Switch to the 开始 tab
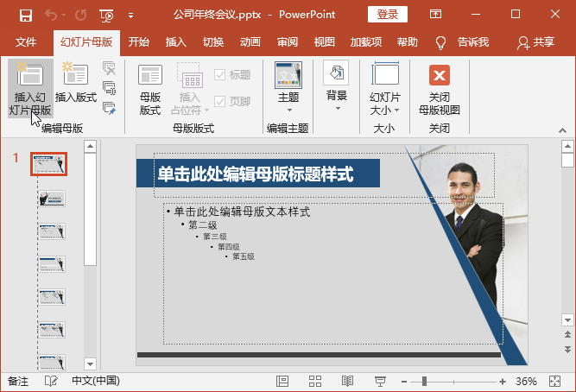576x392 pixels. click(139, 42)
